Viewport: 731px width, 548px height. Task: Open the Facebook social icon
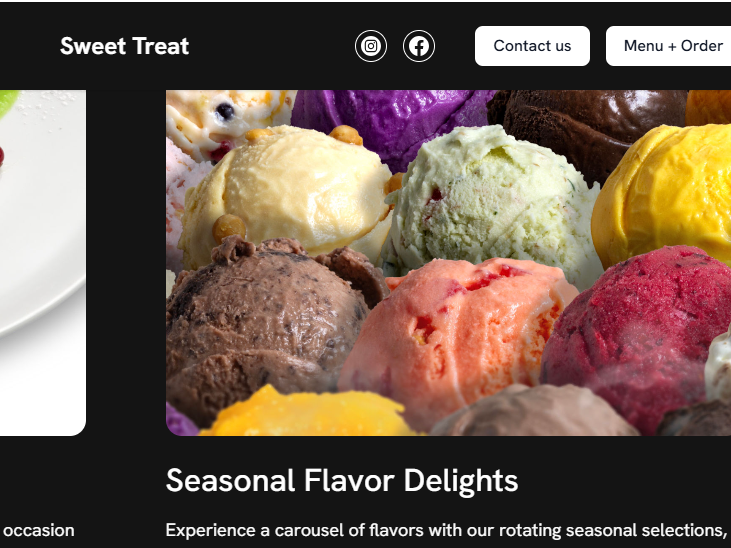coord(419,46)
